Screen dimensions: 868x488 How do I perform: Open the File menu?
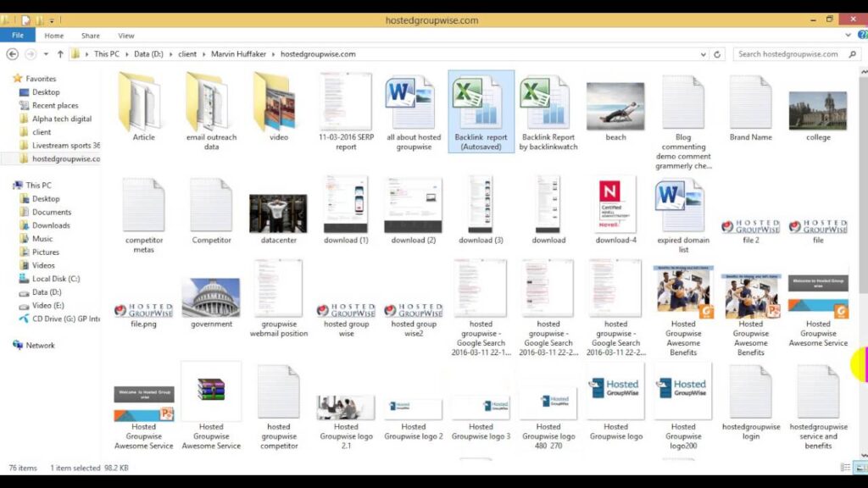point(18,36)
